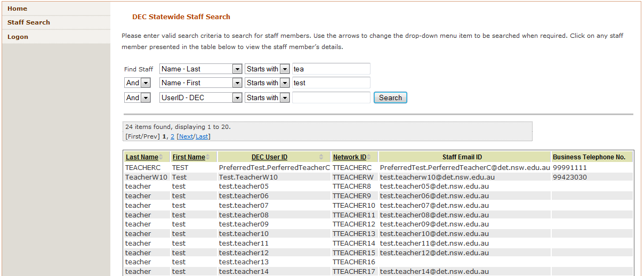Open the Home page in sidebar
Viewport: 644px width, 276px height.
click(17, 9)
